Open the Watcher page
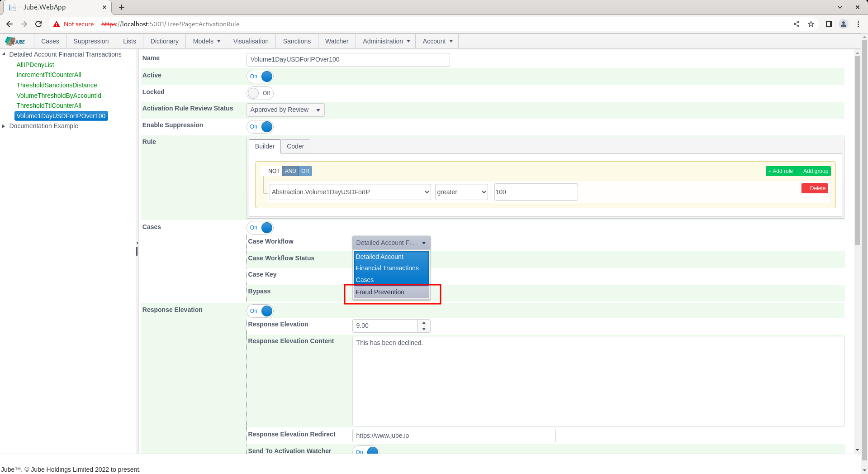Screen dimensions: 868x474 click(x=337, y=41)
